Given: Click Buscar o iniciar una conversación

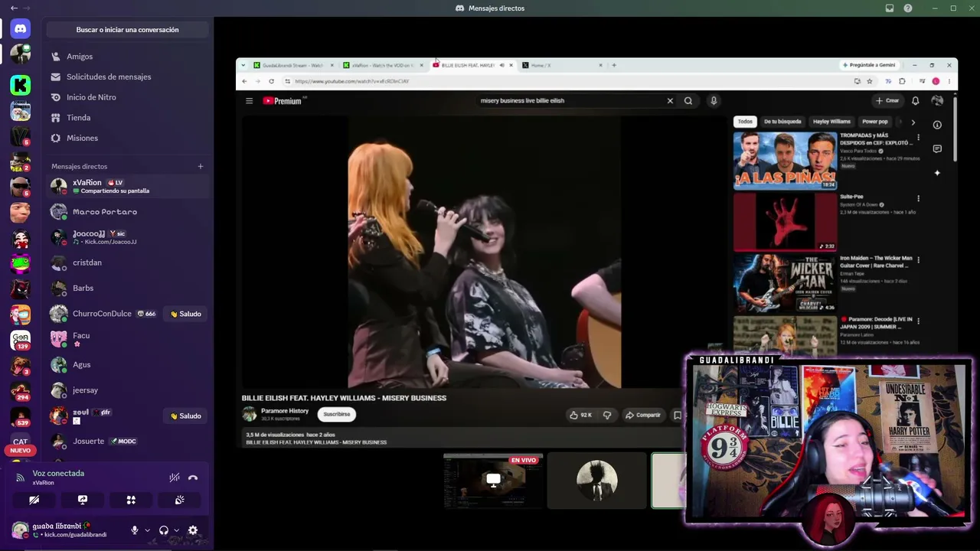Looking at the screenshot, I should tap(127, 30).
